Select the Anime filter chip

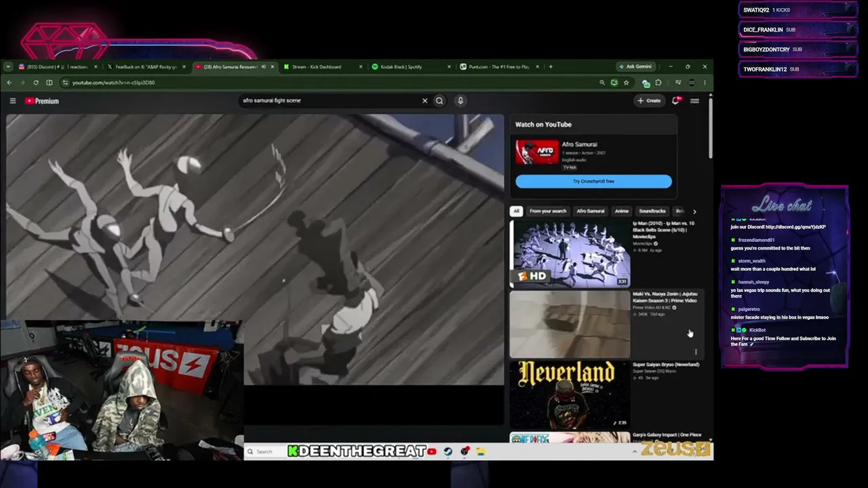pyautogui.click(x=622, y=211)
